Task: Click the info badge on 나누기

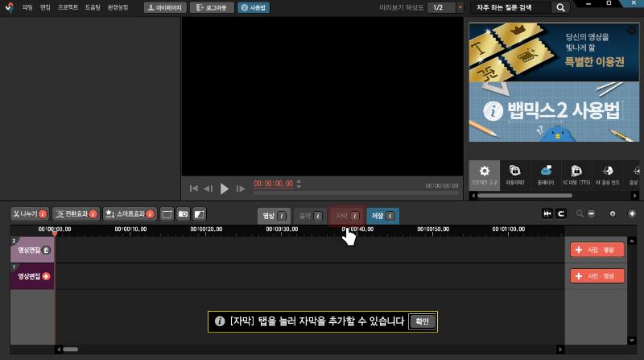Action: [43, 214]
